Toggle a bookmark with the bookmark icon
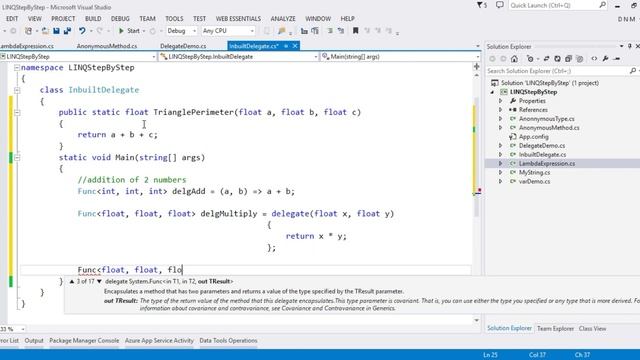The height and width of the screenshot is (360, 640). click(x=356, y=31)
